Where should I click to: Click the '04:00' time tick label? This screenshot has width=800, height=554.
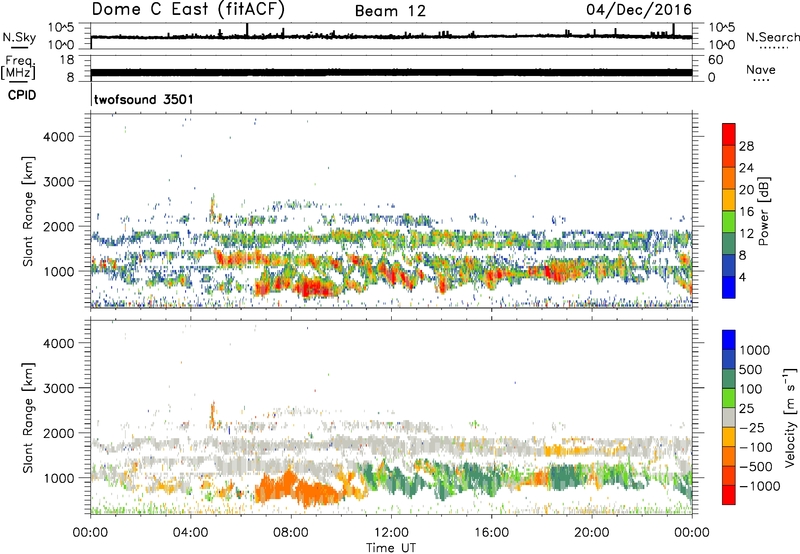191,533
